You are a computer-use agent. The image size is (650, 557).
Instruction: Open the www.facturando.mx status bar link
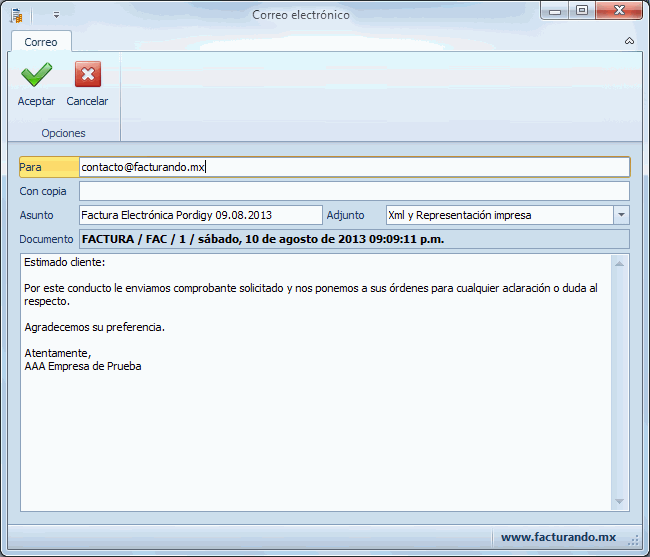558,537
